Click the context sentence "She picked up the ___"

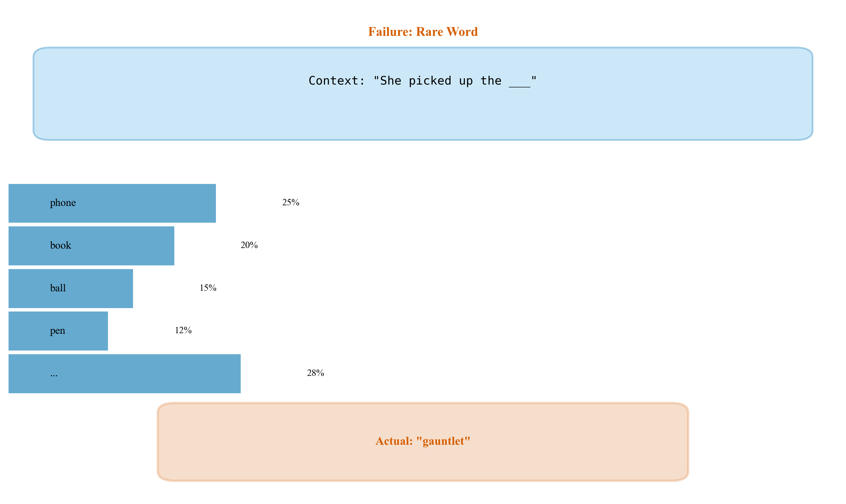pos(423,81)
